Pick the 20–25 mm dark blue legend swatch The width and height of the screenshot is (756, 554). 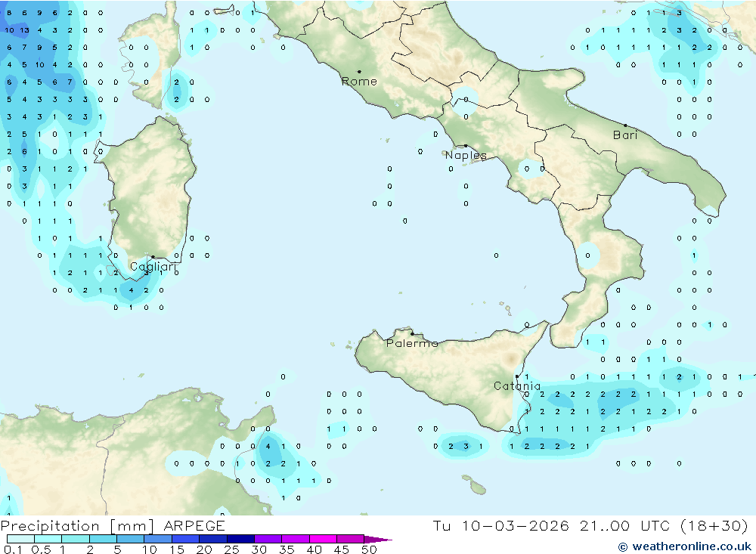213,539
